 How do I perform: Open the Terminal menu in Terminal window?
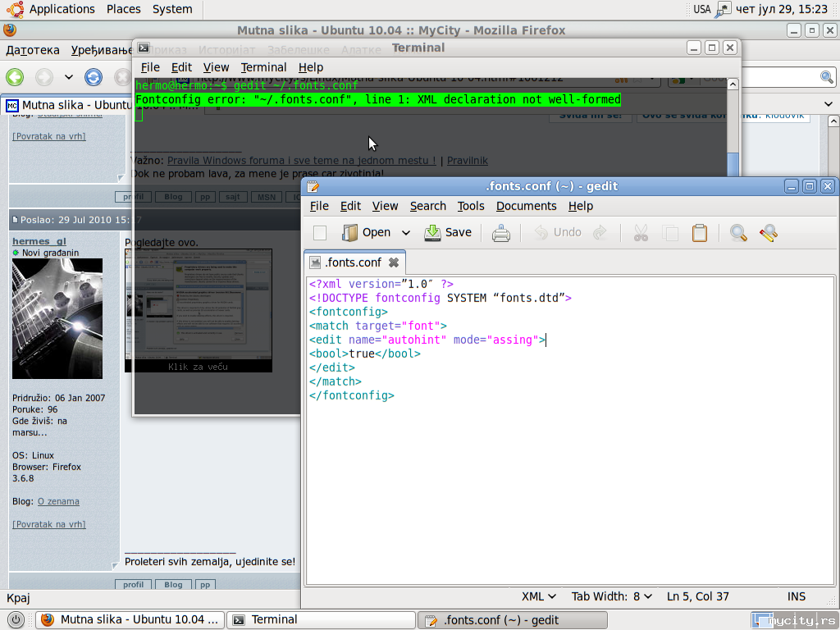click(x=263, y=67)
